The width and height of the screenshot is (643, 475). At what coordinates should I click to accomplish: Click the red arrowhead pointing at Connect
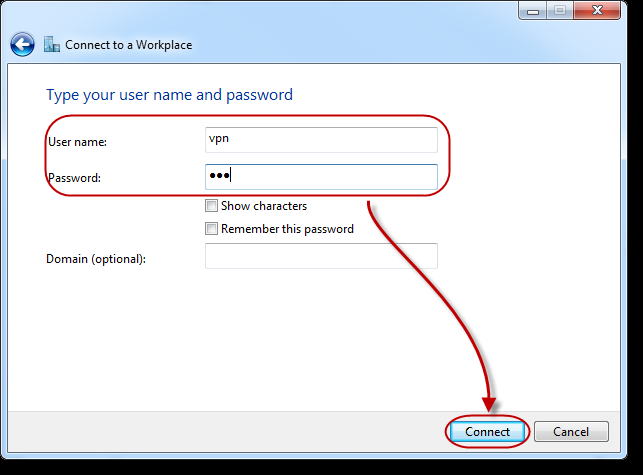click(489, 404)
